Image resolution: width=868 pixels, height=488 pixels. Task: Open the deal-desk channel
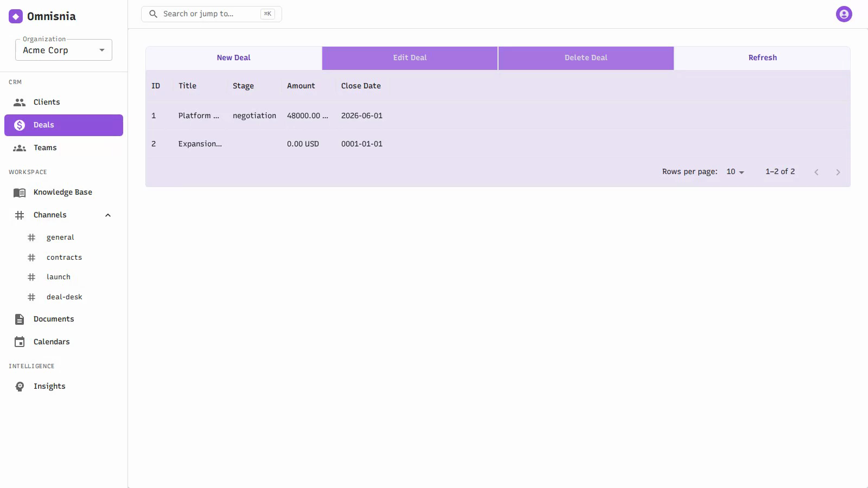tap(63, 297)
